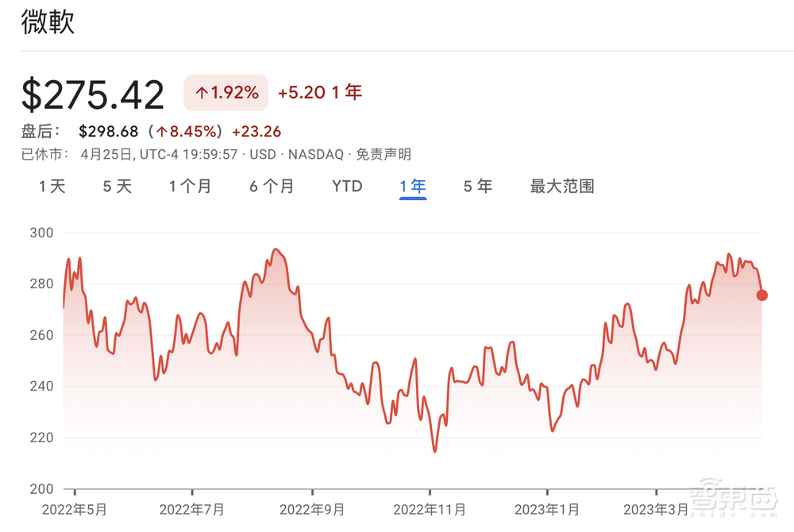Screen dimensions: 794x532
Task: Click the chart peak near 2022年9月
Action: (x=274, y=250)
